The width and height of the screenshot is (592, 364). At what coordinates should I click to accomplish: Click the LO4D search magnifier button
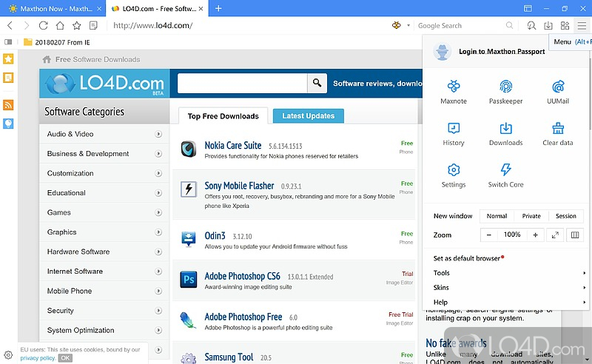point(317,83)
